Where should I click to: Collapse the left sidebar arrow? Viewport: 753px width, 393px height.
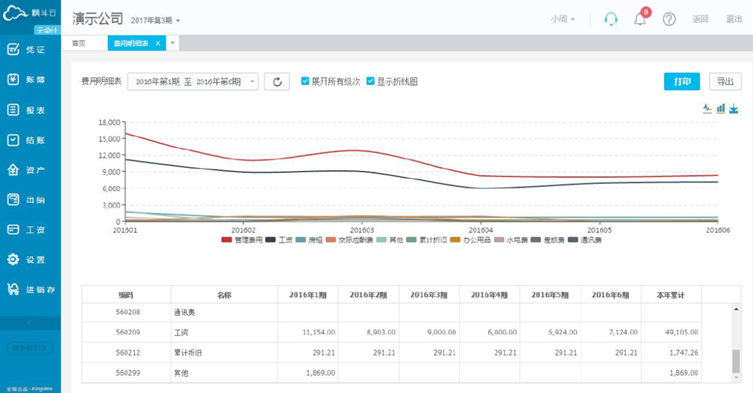pos(29,323)
